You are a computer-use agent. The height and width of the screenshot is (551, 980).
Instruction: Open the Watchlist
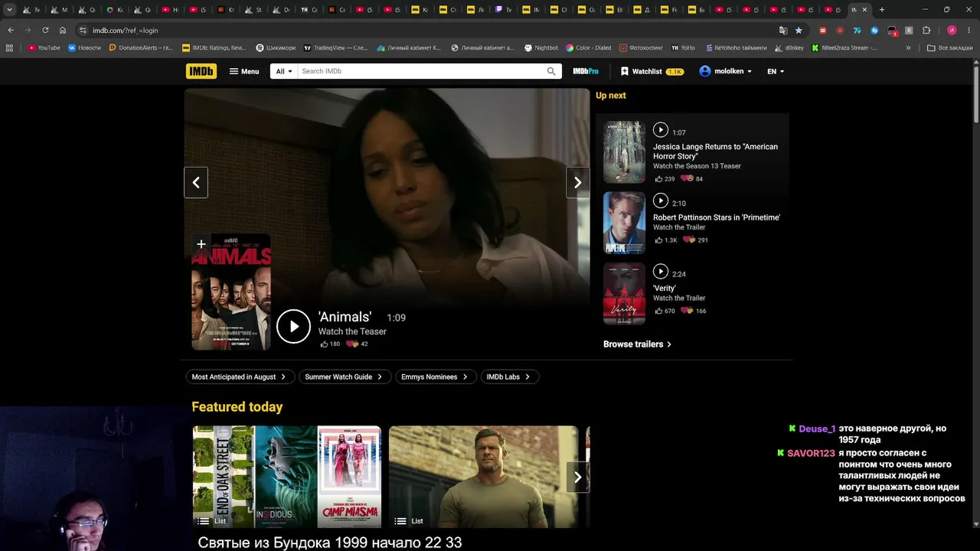pyautogui.click(x=652, y=71)
